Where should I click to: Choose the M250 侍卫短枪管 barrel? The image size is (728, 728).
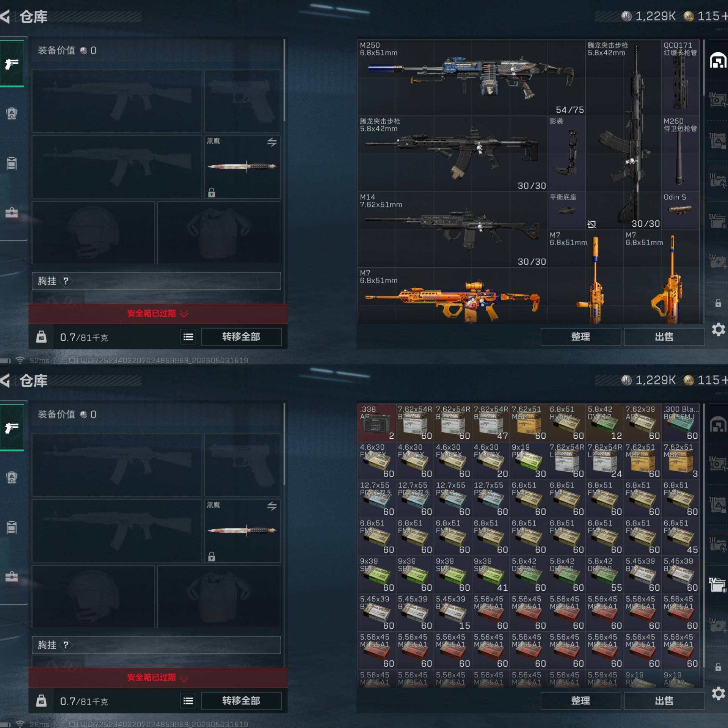click(x=680, y=154)
